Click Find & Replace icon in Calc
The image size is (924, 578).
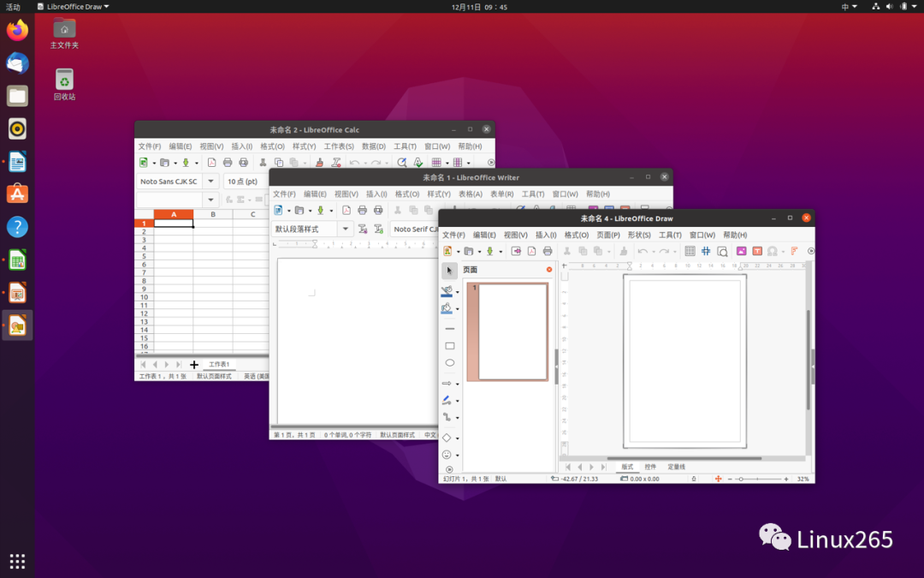point(402,162)
